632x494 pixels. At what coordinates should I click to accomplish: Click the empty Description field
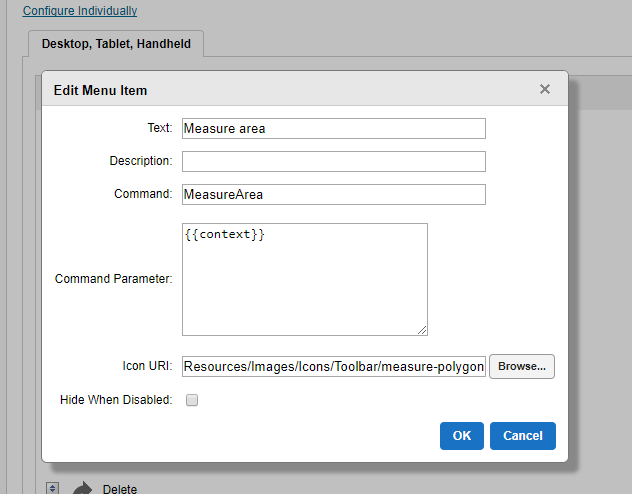tap(334, 162)
